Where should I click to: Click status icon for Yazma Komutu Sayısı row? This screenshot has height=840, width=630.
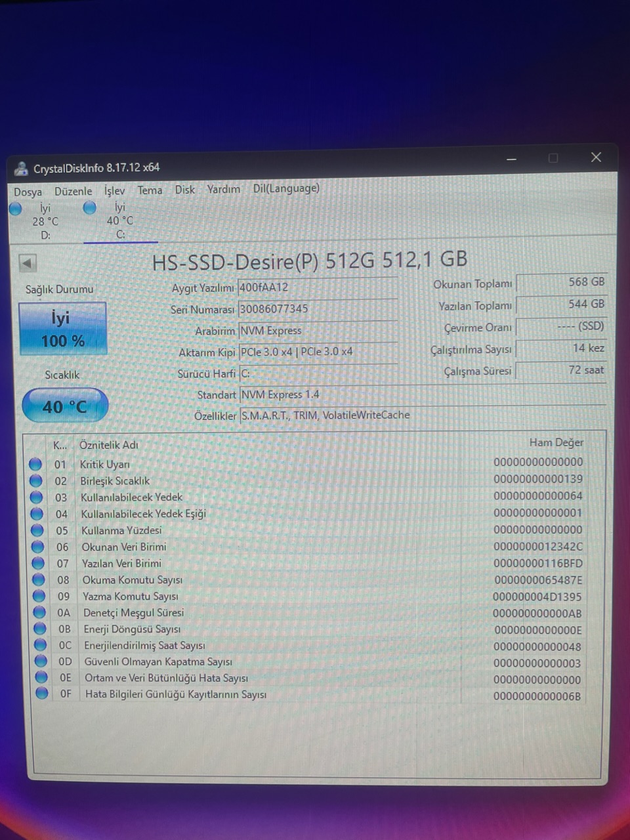(39, 596)
